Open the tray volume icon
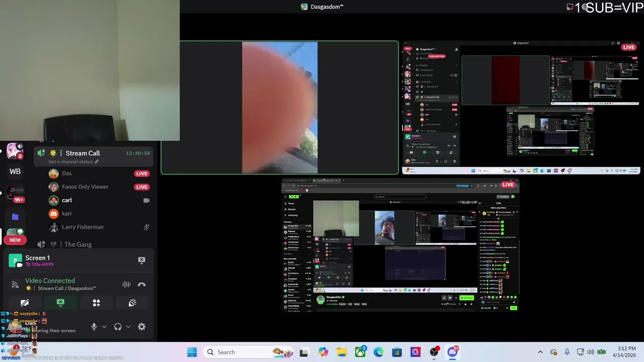Viewport: 644px width, 362px height. pyautogui.click(x=591, y=352)
